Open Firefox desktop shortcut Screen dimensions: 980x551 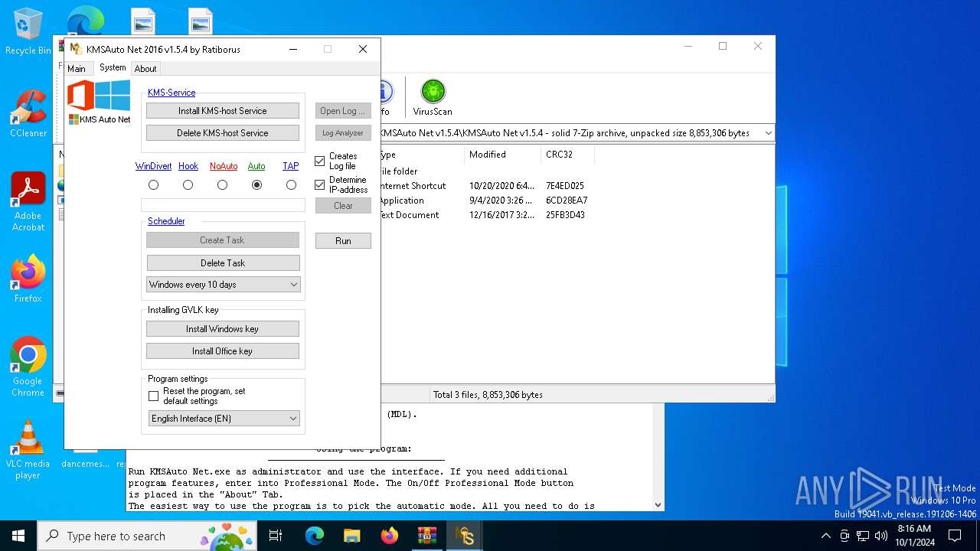click(x=28, y=279)
